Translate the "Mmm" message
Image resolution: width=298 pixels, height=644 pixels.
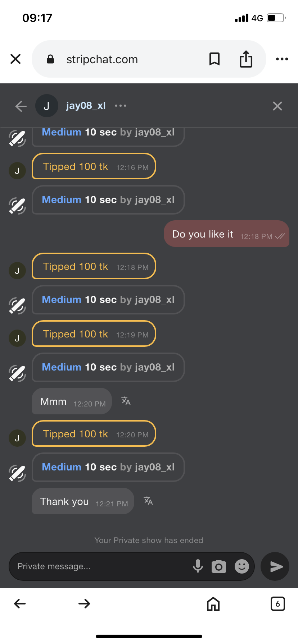click(126, 401)
